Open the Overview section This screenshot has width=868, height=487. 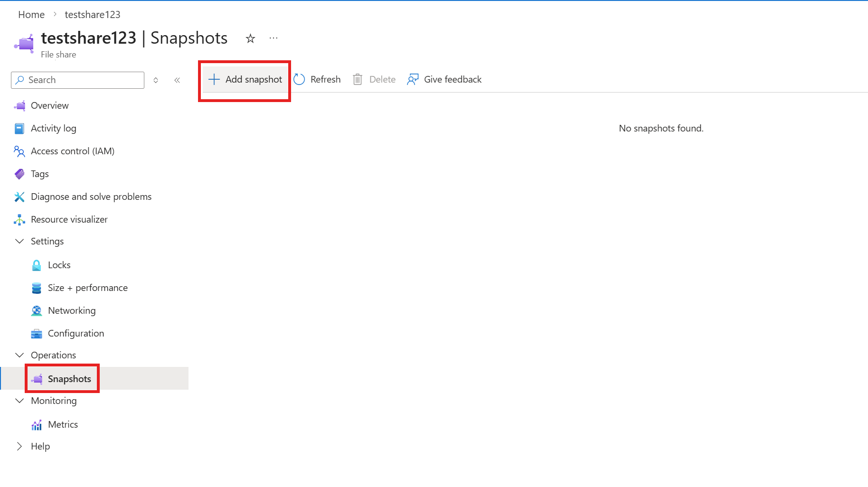click(49, 105)
